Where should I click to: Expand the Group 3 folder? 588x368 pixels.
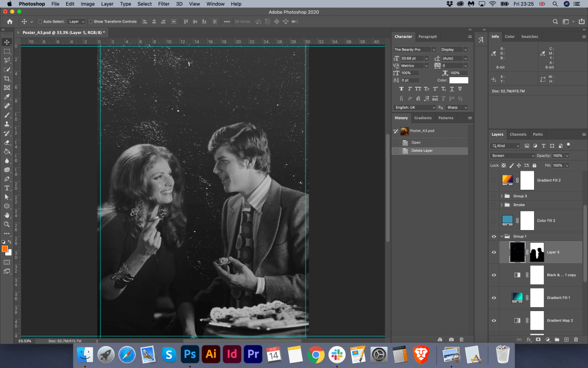point(502,196)
